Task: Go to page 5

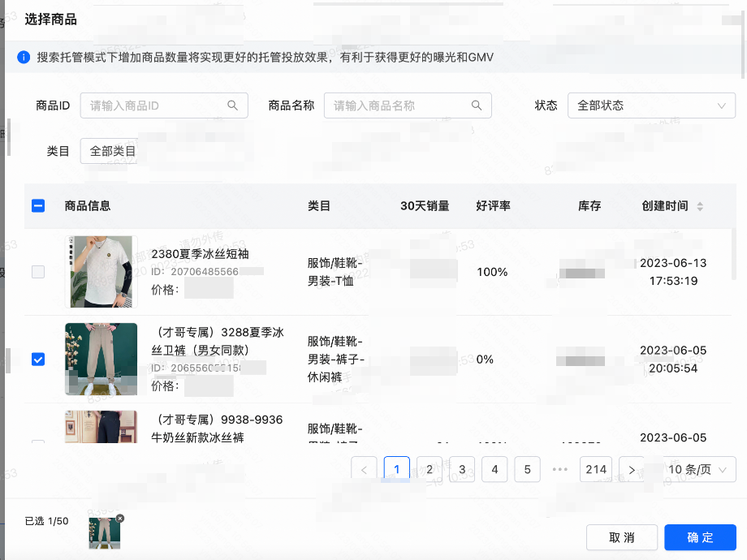Action: 528,470
